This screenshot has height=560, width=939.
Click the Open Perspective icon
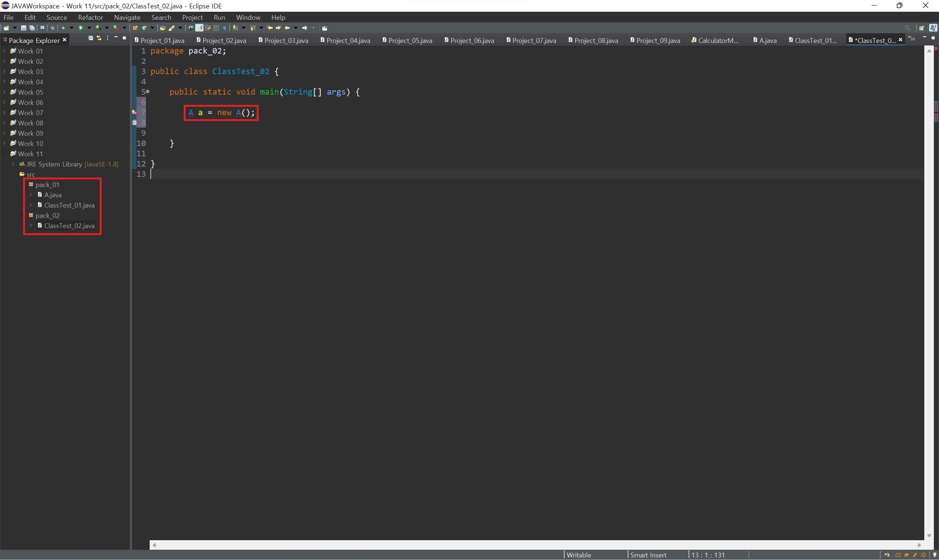click(921, 28)
